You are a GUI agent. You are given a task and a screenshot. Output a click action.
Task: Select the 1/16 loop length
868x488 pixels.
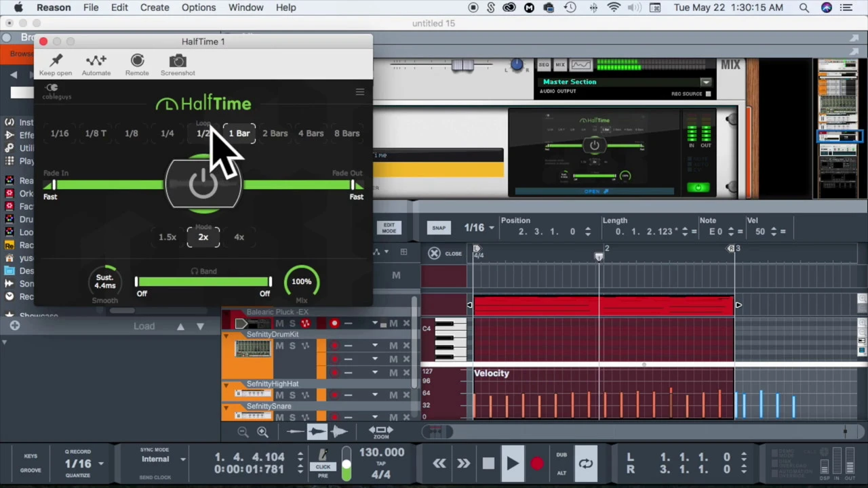(60, 134)
